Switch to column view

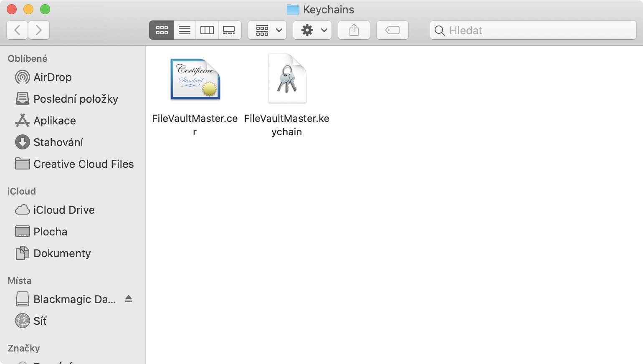pyautogui.click(x=207, y=30)
